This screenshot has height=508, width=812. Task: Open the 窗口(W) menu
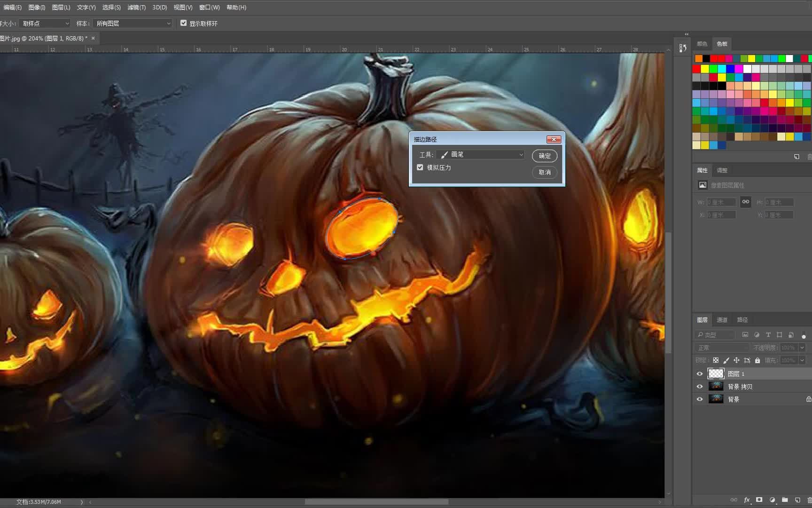(x=209, y=8)
